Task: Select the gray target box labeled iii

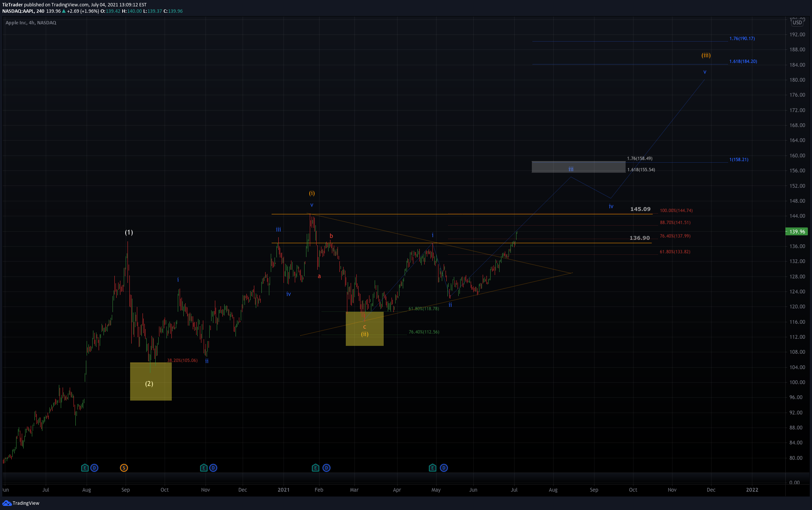Action: point(578,167)
